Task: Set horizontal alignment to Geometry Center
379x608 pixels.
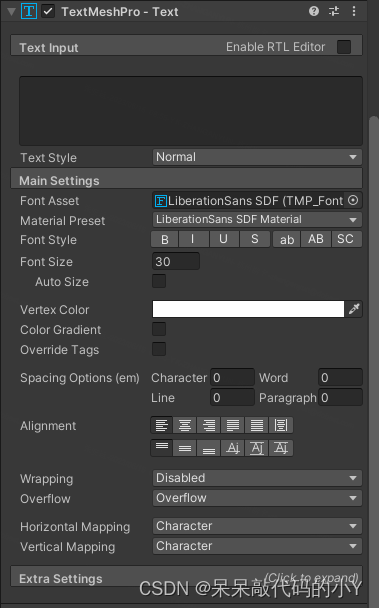Action: tap(281, 425)
